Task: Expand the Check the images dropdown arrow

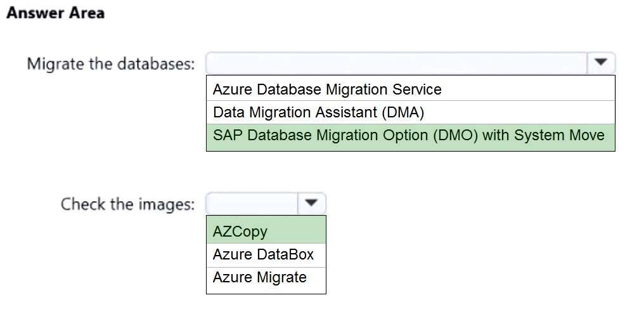Action: click(x=311, y=204)
